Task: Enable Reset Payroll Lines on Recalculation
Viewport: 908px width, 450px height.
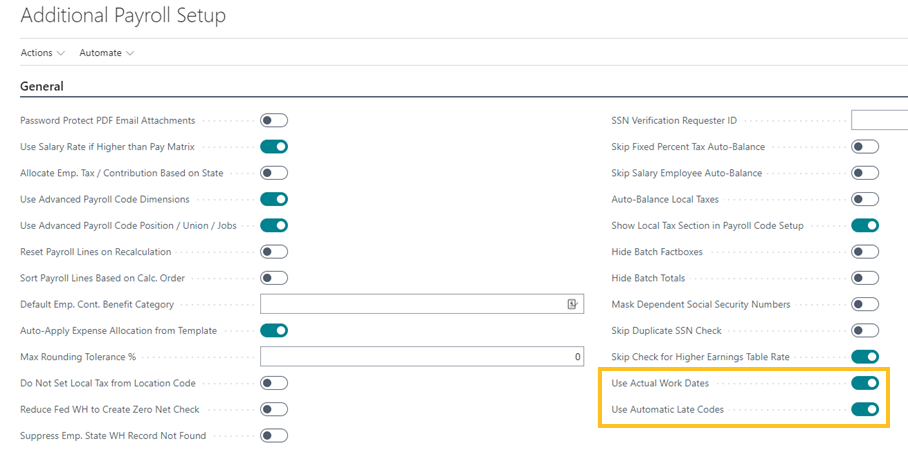Action: coord(274,252)
